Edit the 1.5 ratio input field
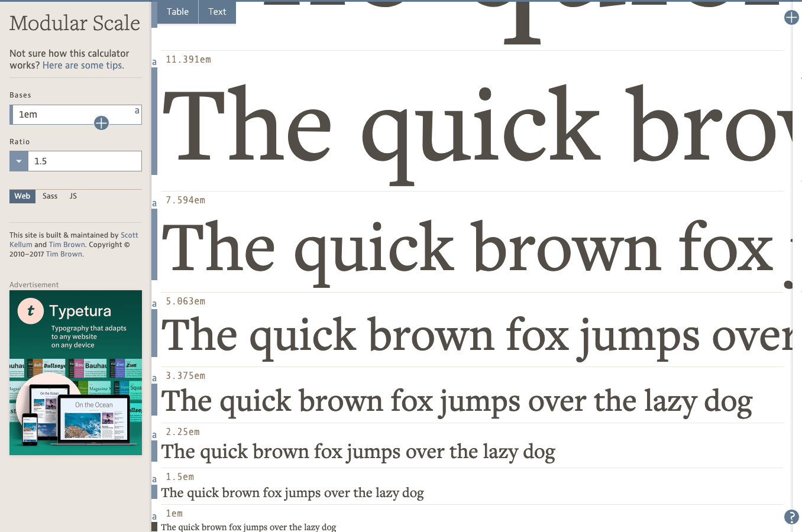Screen dimensions: 802x532 coord(85,161)
